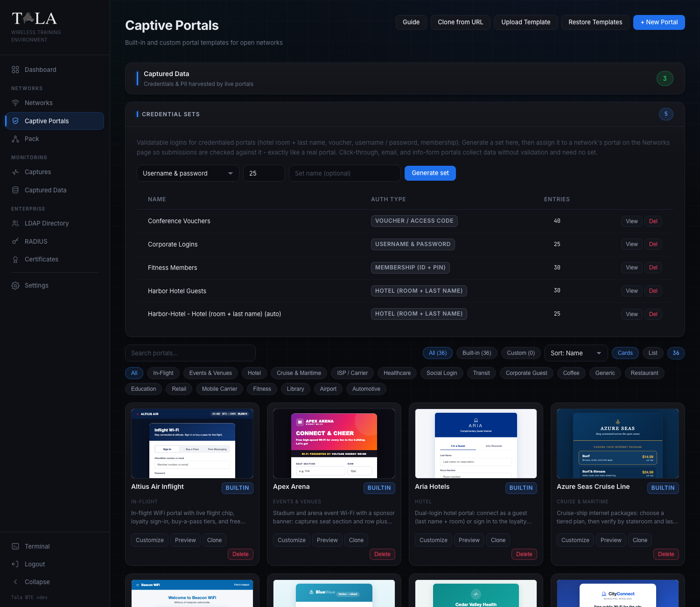View the Conference Vouchers set
Screen dimensions: 700x607
tap(632, 221)
